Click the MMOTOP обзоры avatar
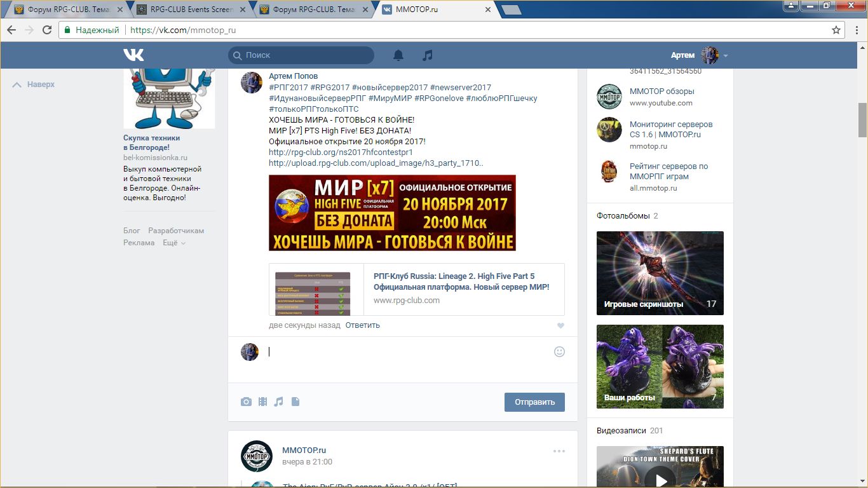This screenshot has width=868, height=488. coord(609,97)
